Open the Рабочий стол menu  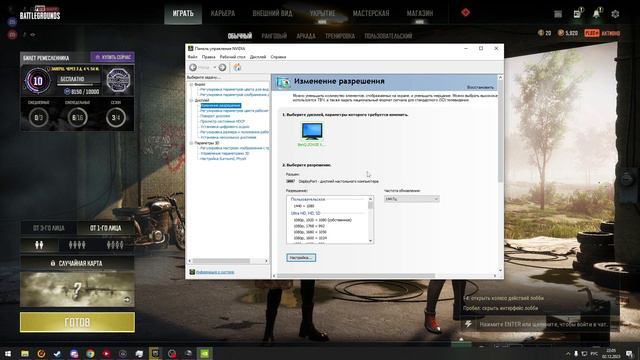point(232,57)
